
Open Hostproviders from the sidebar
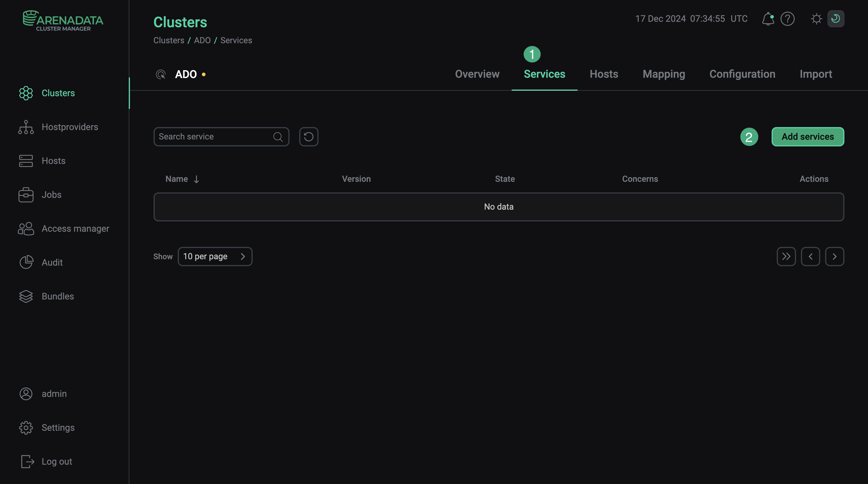point(70,127)
